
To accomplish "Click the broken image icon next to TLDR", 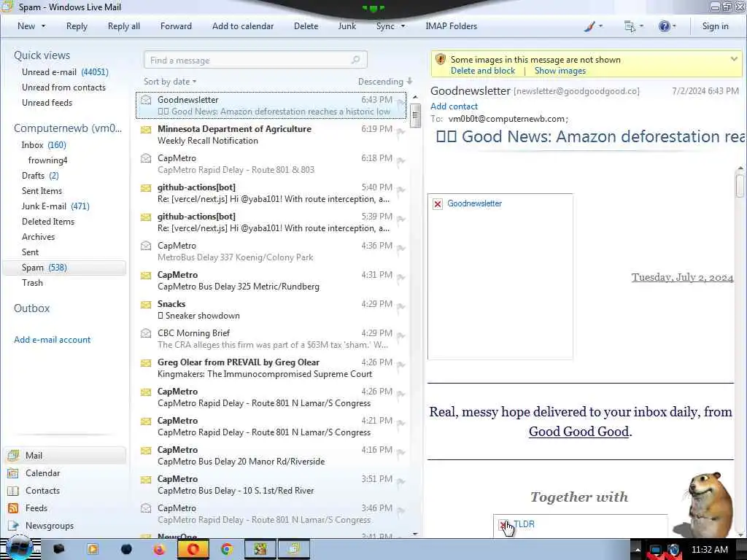I will 503,525.
